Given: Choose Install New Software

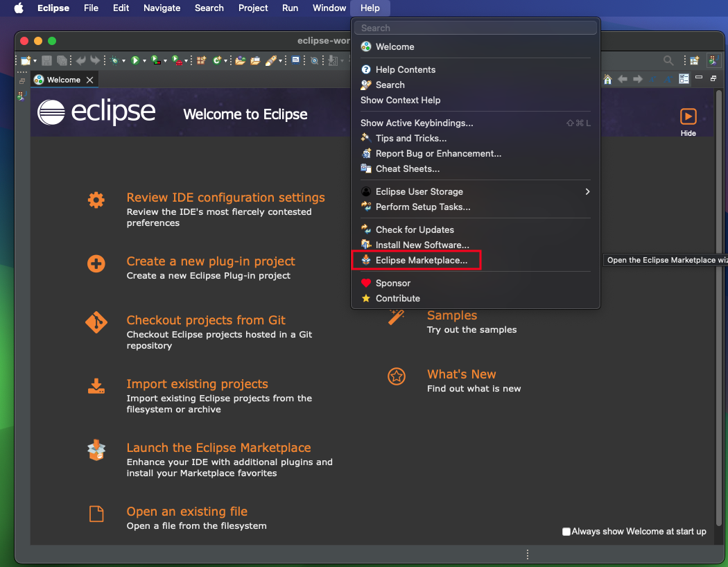Looking at the screenshot, I should click(x=476, y=245).
